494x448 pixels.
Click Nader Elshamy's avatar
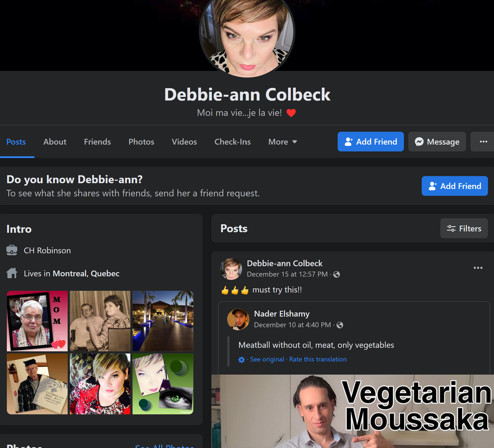[x=238, y=319]
